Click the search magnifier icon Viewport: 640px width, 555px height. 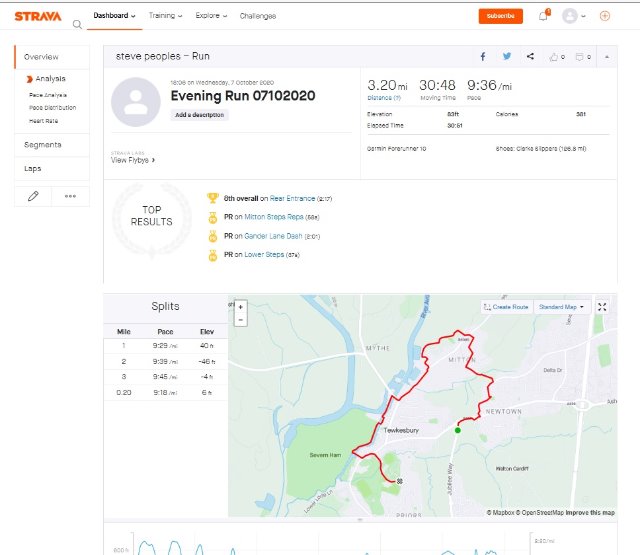point(77,24)
